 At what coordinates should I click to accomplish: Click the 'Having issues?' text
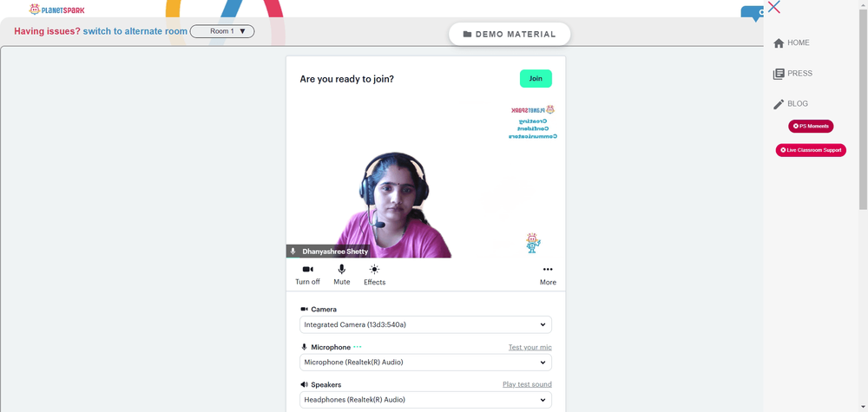click(47, 31)
